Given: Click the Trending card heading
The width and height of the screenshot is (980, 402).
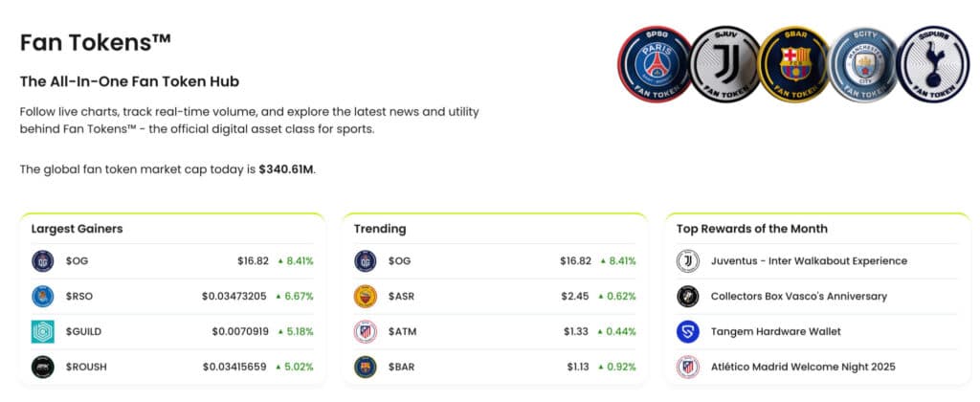Looking at the screenshot, I should pyautogui.click(x=380, y=229).
